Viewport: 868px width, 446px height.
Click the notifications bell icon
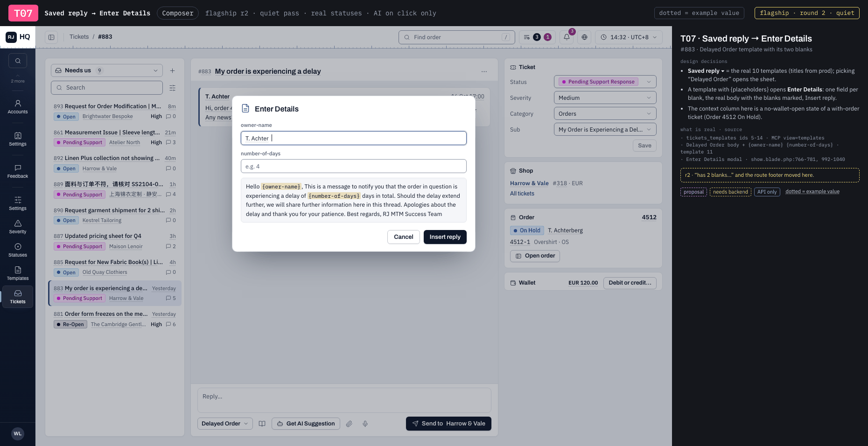click(567, 37)
